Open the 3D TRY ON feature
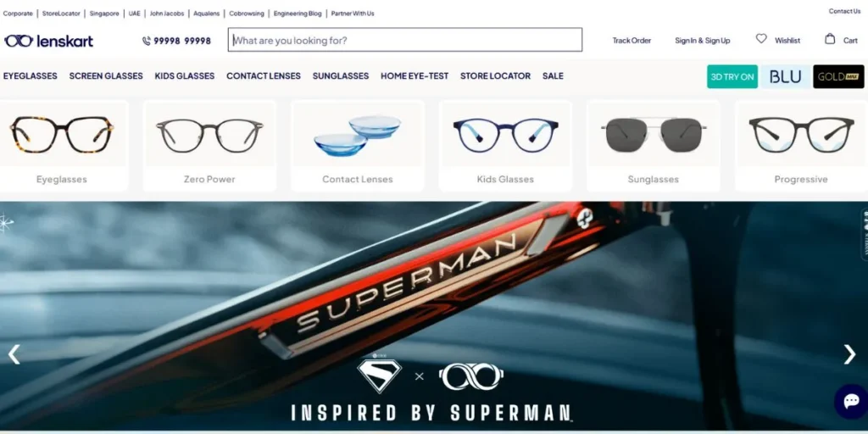Image resolution: width=868 pixels, height=434 pixels. tap(732, 76)
